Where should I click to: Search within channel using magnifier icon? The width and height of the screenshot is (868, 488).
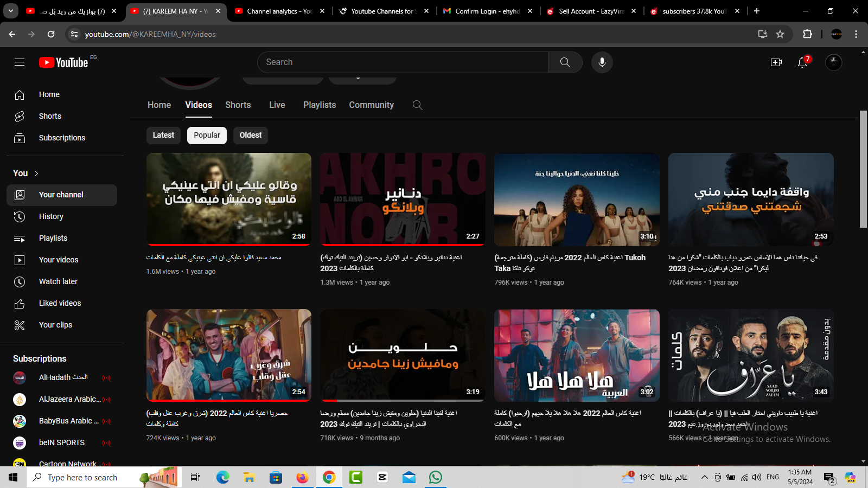click(x=417, y=105)
